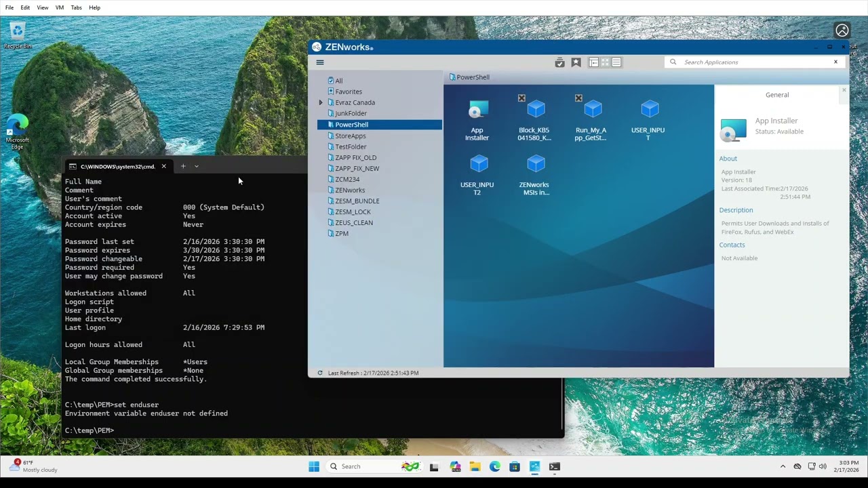The image size is (868, 488).
Task: Open the Tabs menu
Action: tap(76, 7)
